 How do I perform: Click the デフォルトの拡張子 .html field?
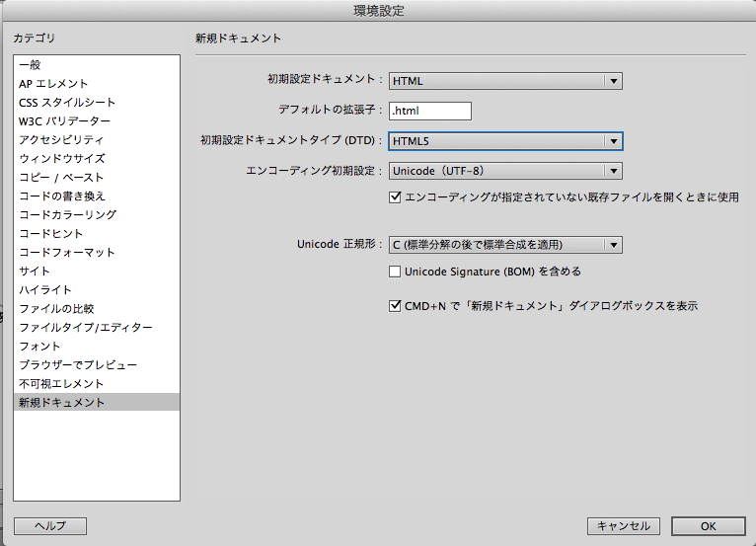(430, 111)
